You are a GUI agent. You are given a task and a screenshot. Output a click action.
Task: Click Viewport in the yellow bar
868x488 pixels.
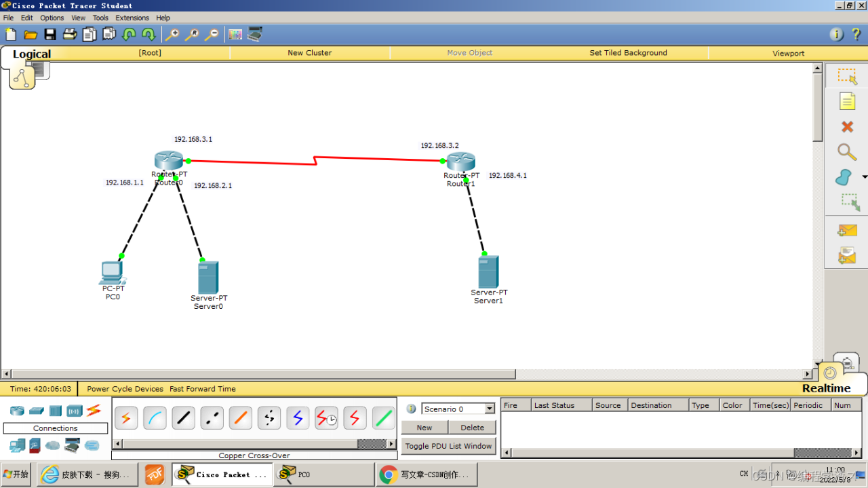[788, 53]
